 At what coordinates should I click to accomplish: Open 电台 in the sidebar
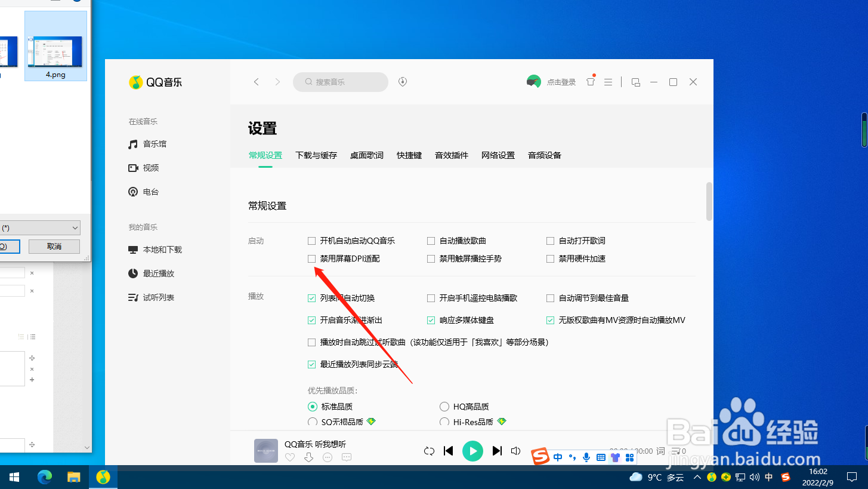click(144, 192)
